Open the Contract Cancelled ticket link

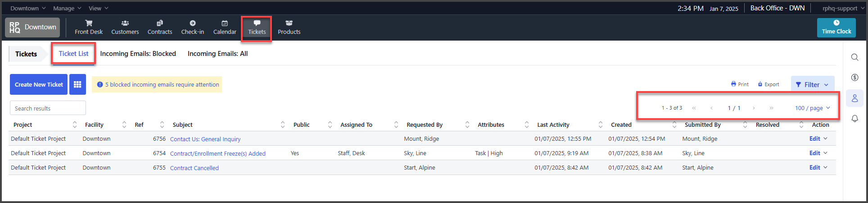[194, 168]
